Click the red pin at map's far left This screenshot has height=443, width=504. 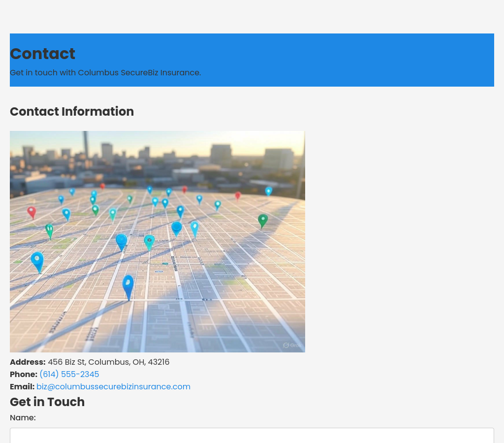coord(31,212)
